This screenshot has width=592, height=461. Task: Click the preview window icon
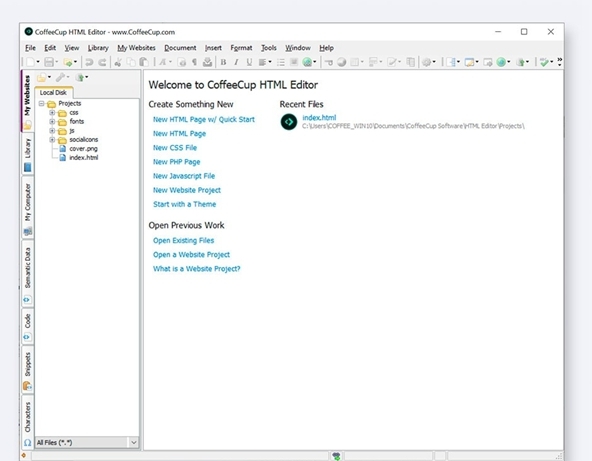point(488,62)
